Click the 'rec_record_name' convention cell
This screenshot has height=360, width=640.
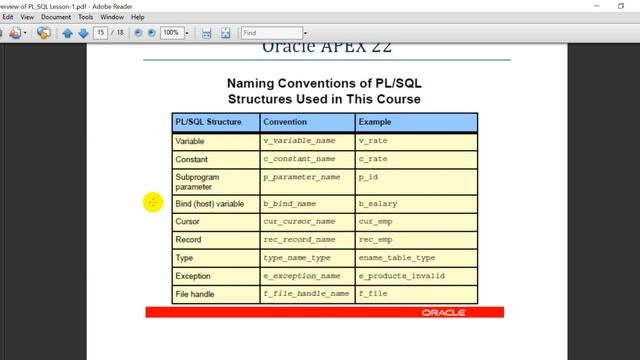307,240
